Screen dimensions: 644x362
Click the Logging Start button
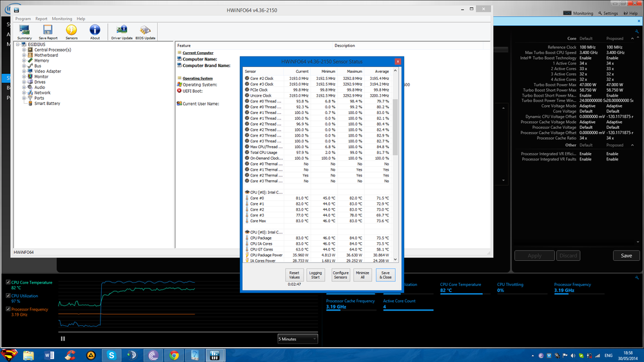pos(315,274)
